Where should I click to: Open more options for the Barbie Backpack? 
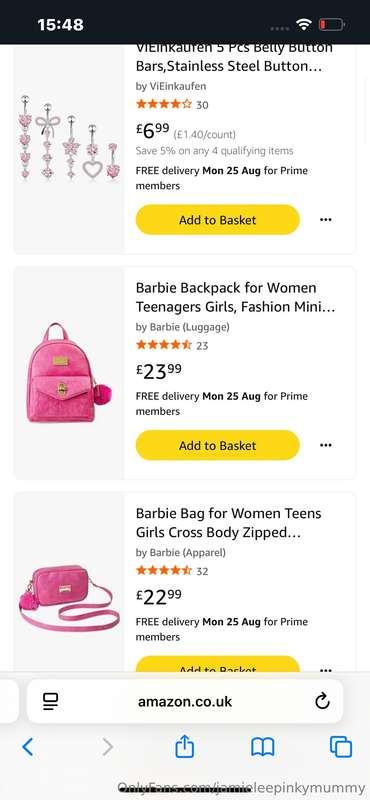coord(326,445)
